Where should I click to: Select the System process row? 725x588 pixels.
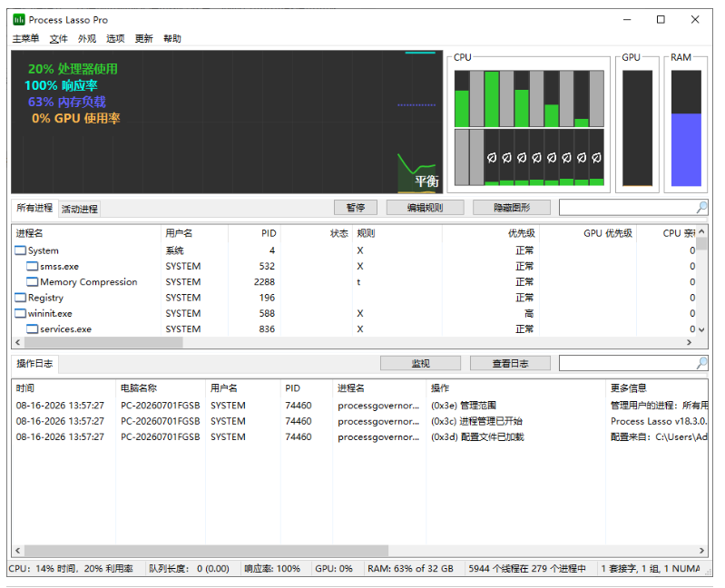coord(354,250)
